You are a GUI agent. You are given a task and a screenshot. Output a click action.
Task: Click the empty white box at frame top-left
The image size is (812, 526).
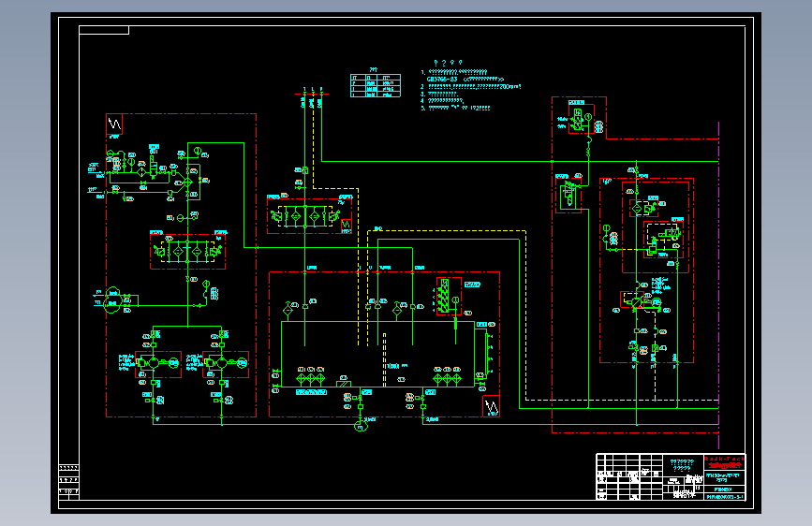coord(104,30)
